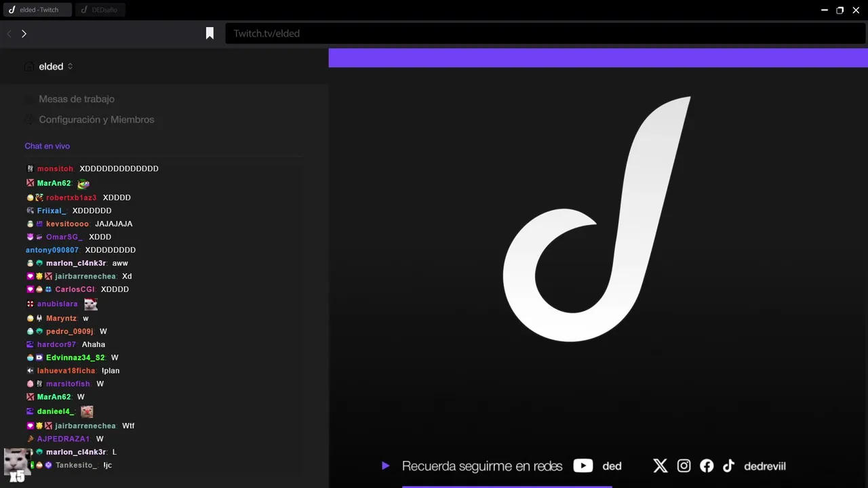
Task: Click username kevsitoooo in chat
Action: click(x=68, y=224)
